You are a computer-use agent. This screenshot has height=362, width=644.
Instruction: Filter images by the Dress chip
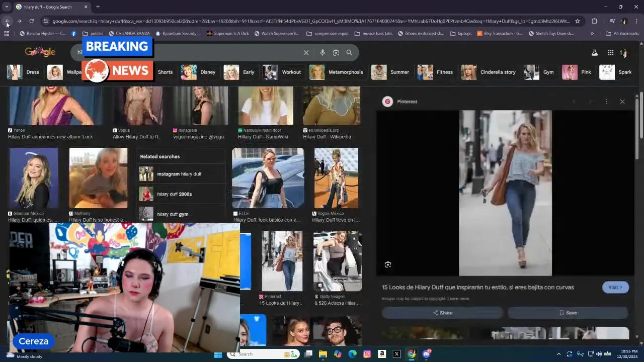23,72
